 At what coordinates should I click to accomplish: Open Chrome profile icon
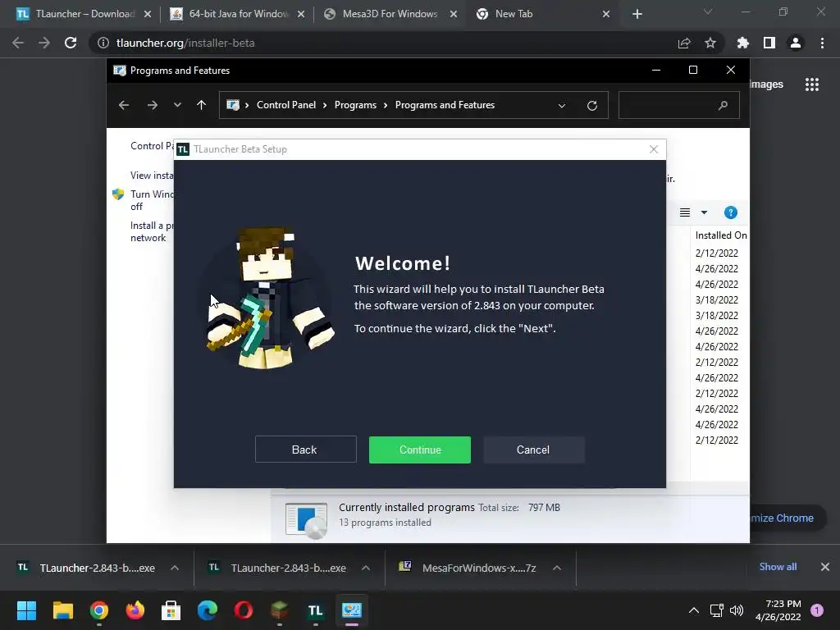pos(796,43)
